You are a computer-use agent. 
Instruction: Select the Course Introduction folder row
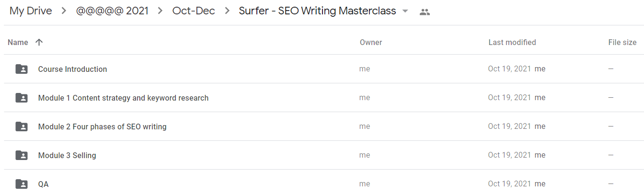point(322,69)
